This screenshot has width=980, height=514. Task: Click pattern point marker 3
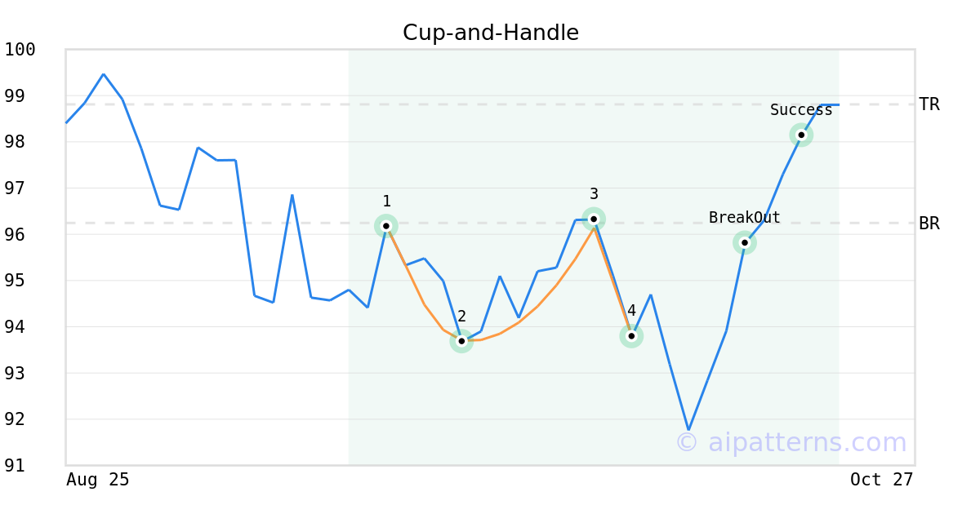pyautogui.click(x=594, y=219)
